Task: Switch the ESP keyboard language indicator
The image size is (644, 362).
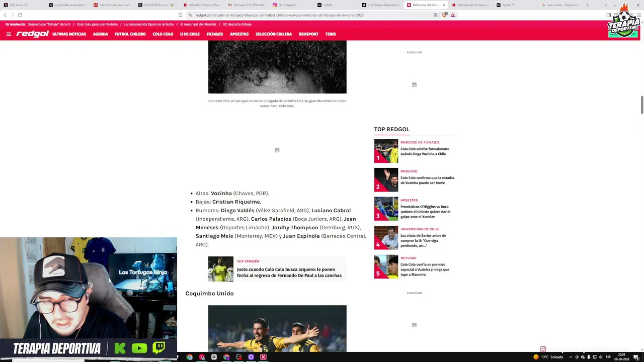Action: click(608, 357)
